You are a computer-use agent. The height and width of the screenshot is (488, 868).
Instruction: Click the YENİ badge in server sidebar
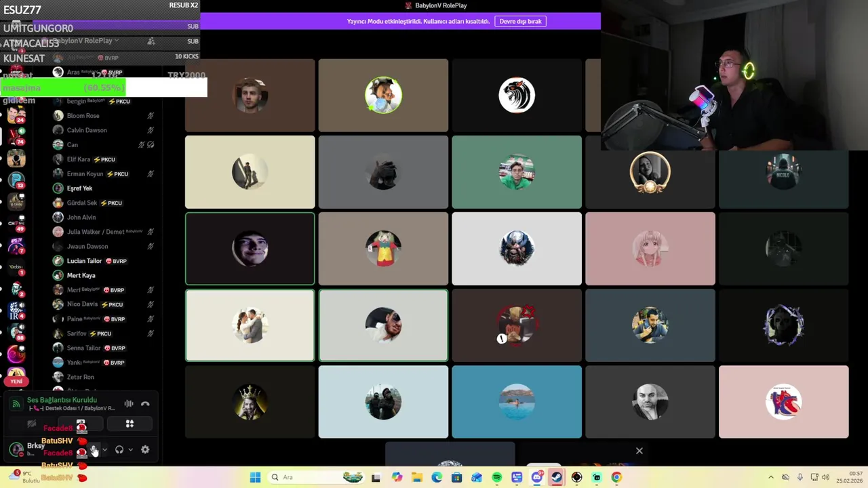point(16,381)
